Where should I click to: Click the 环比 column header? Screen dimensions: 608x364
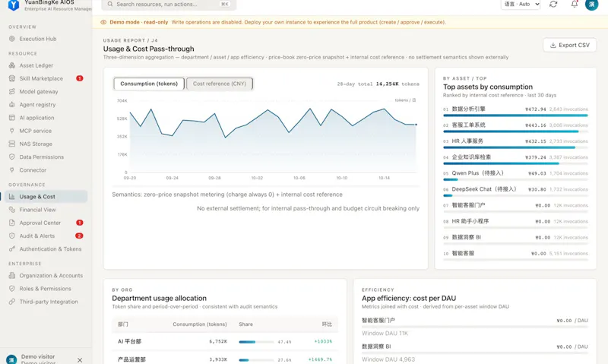click(x=327, y=324)
